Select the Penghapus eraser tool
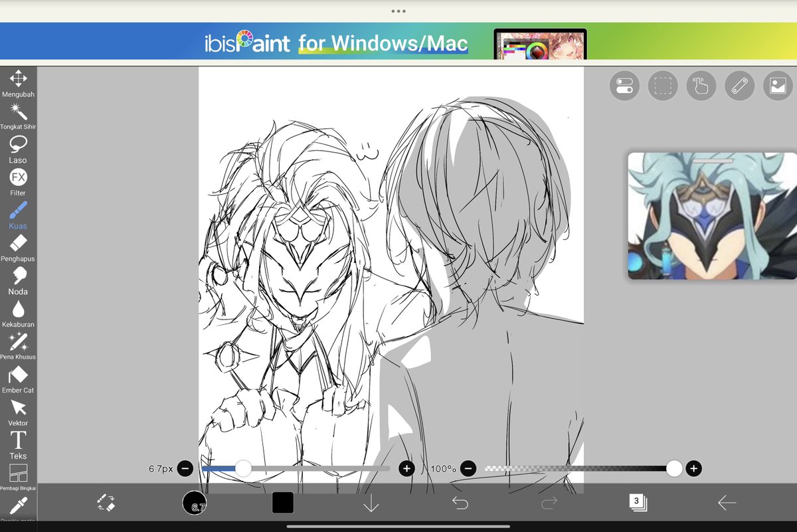 point(18,248)
